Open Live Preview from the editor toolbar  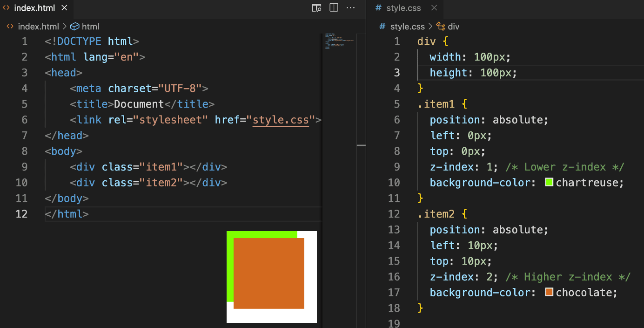[316, 8]
